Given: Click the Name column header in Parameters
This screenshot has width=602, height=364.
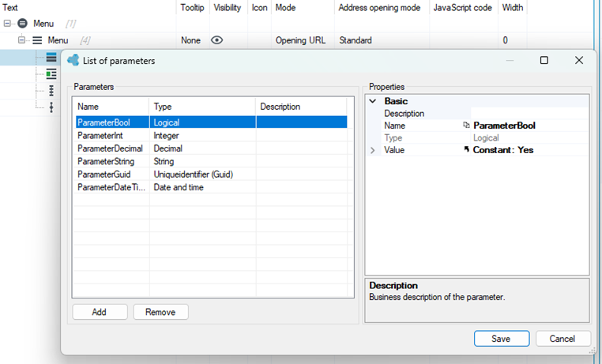Looking at the screenshot, I should click(x=111, y=107).
